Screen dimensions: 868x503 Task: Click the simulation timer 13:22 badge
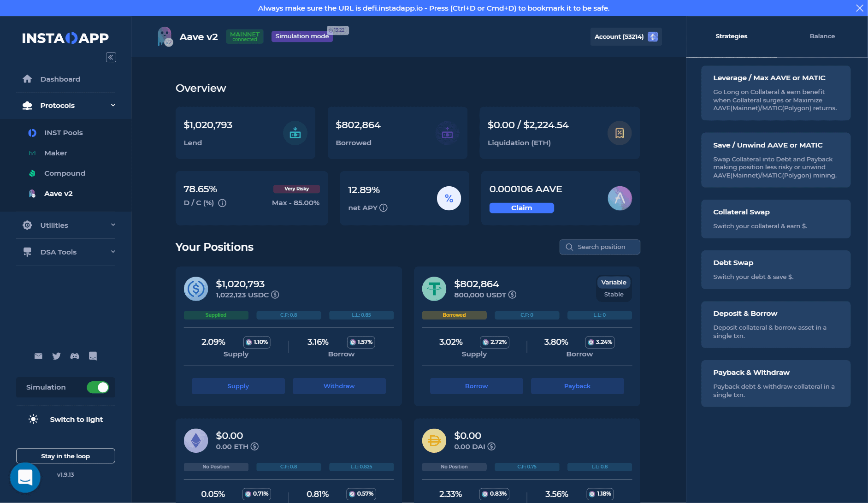[x=338, y=30]
